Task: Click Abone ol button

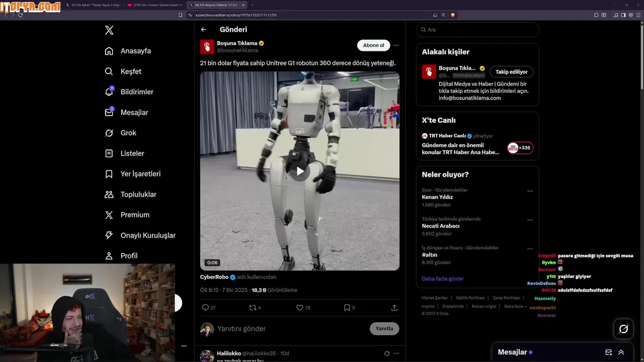Action: point(373,45)
